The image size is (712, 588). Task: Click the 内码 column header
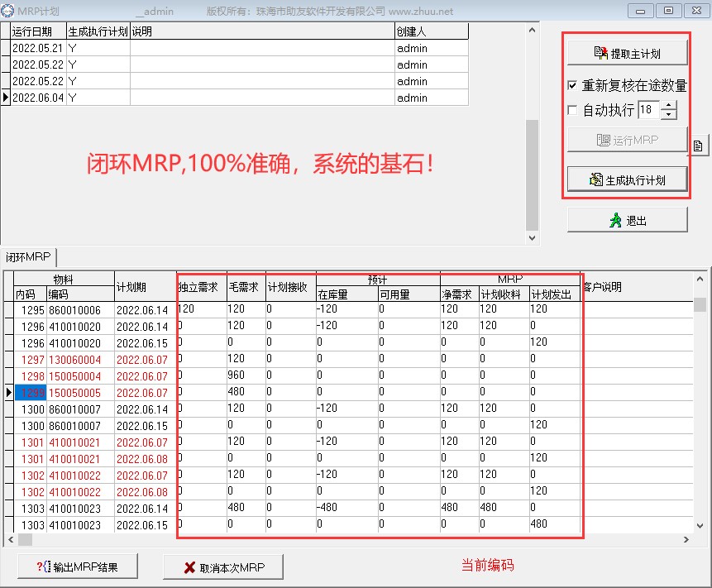(x=30, y=294)
